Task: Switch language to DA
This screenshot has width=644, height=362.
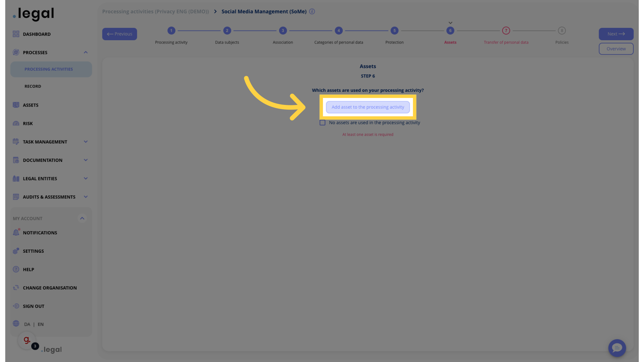Action: [27, 324]
